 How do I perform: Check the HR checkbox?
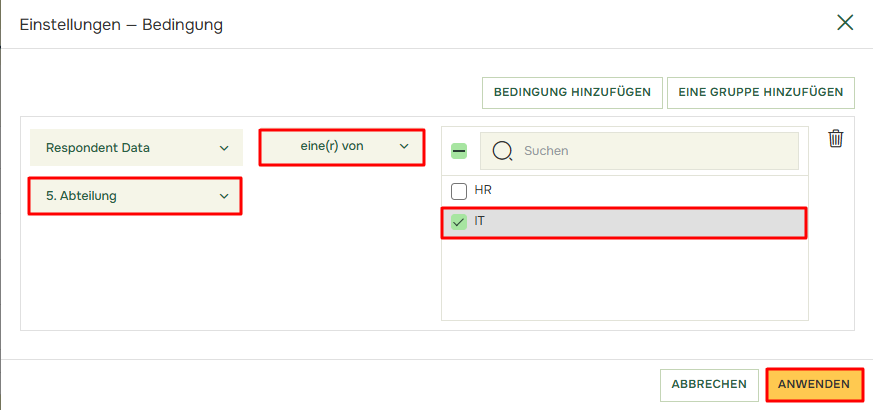[x=459, y=191]
